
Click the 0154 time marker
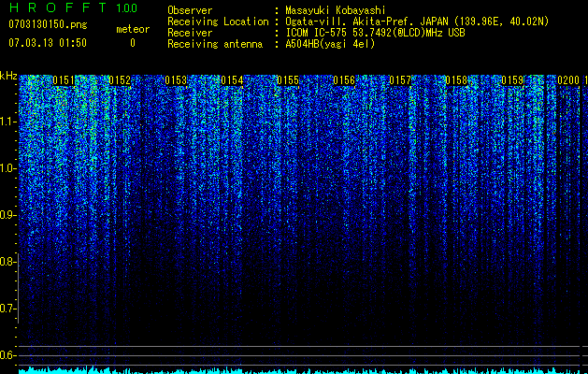click(232, 80)
